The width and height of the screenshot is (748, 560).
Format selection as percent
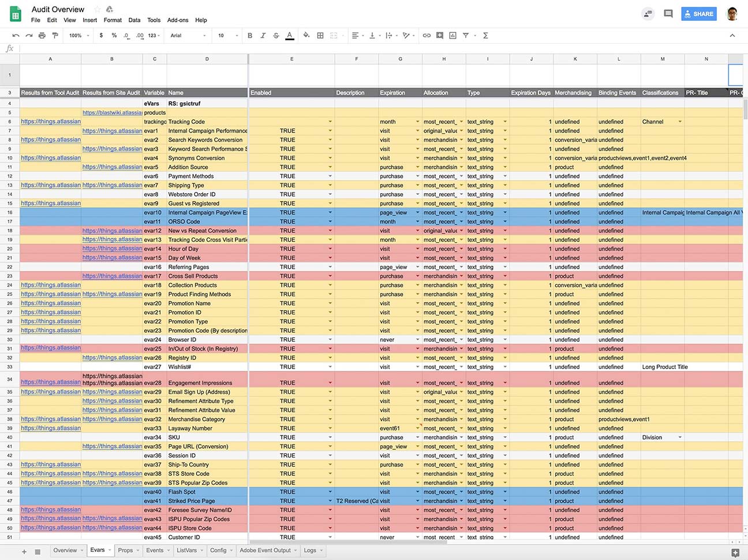click(114, 36)
